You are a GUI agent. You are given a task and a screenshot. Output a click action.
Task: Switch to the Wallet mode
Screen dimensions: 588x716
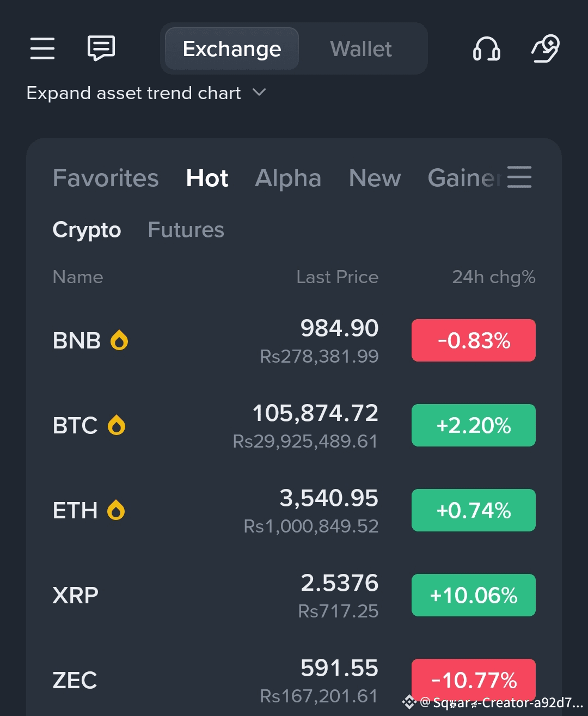(x=360, y=49)
